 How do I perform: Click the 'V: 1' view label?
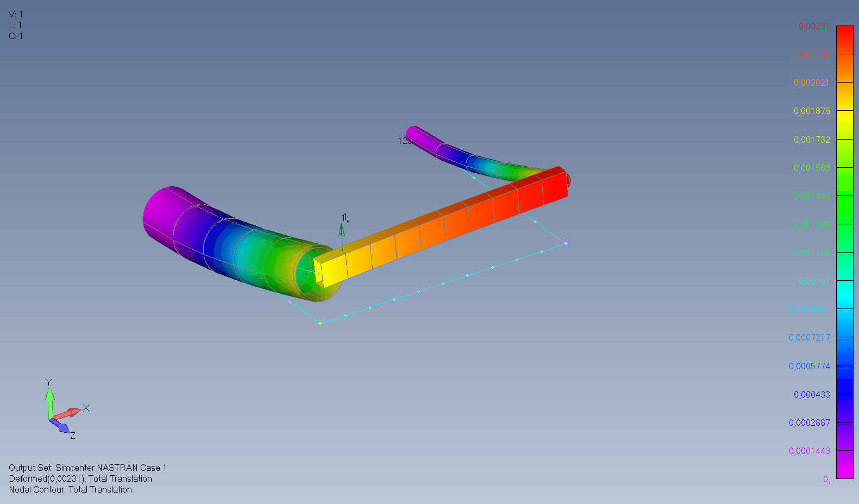[16, 14]
